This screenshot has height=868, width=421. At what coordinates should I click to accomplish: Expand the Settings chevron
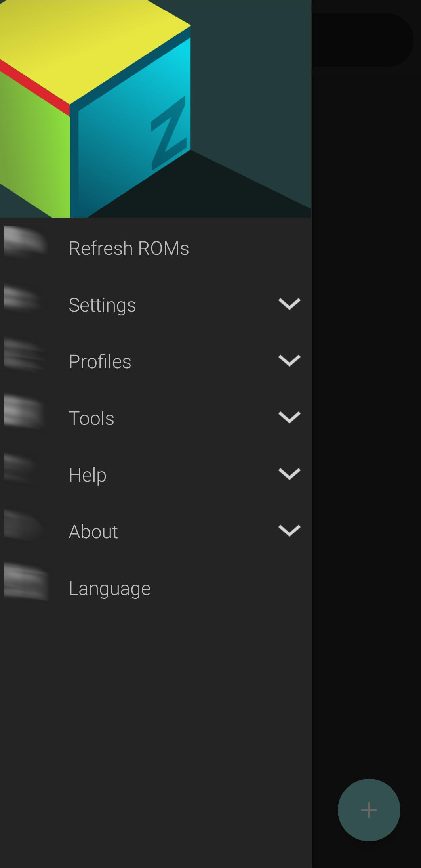click(x=290, y=304)
